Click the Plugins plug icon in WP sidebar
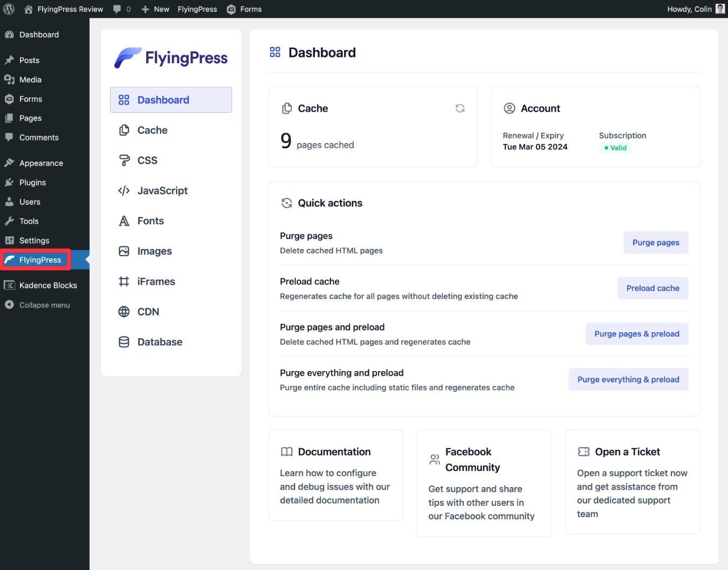Image resolution: width=728 pixels, height=570 pixels. 9,182
